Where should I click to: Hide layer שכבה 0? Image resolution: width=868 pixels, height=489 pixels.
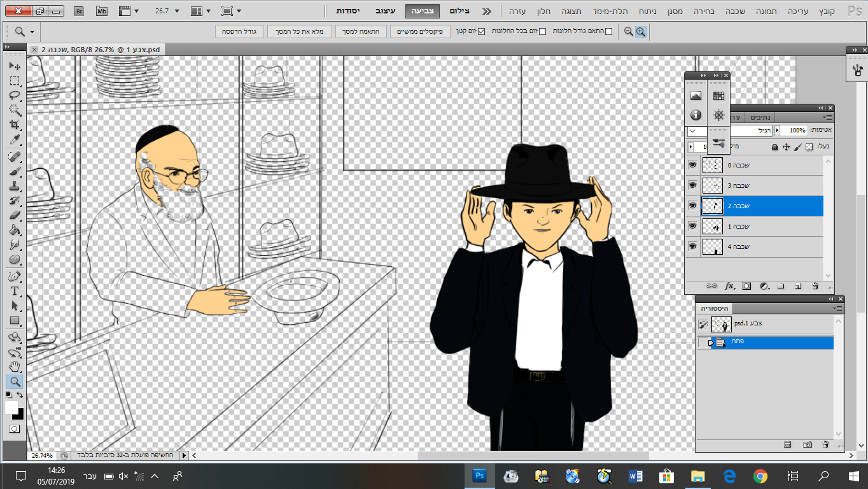point(692,165)
